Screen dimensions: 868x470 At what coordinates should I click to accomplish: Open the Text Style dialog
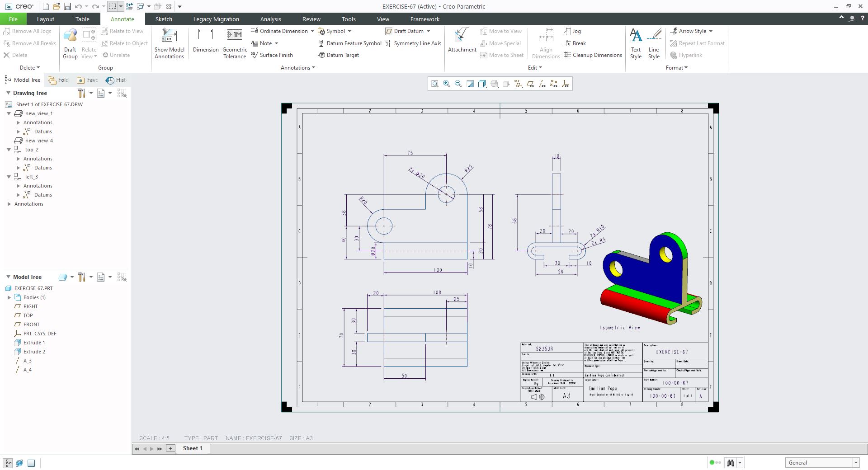(636, 43)
